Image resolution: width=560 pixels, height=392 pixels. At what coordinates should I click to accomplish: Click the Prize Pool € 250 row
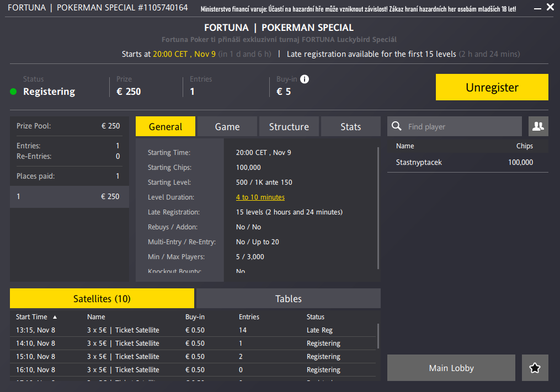68,126
